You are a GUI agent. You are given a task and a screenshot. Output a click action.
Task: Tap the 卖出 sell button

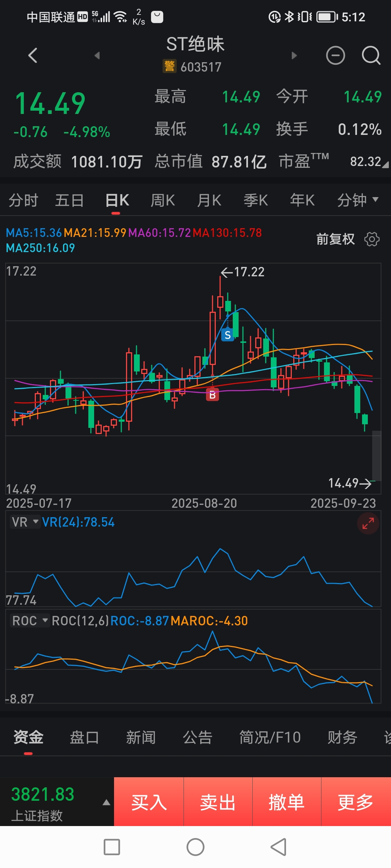[x=218, y=801]
